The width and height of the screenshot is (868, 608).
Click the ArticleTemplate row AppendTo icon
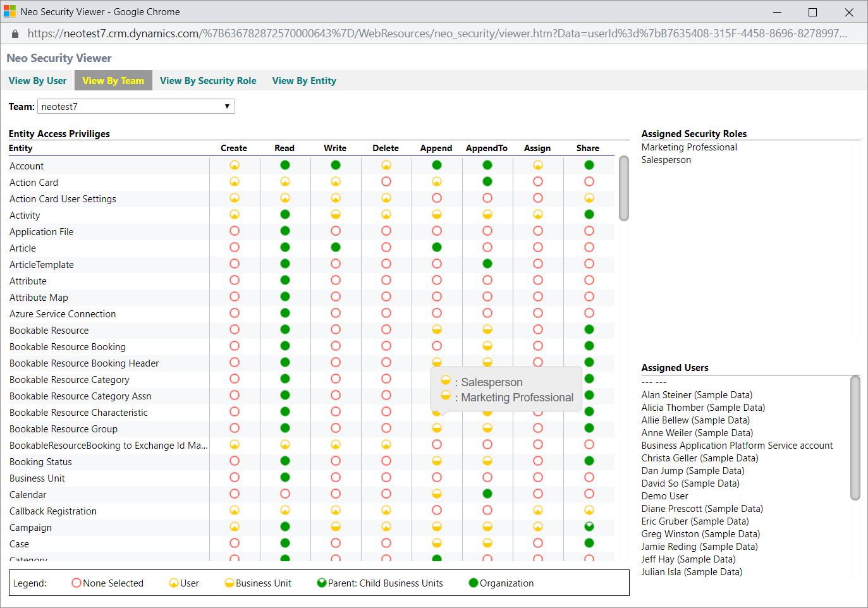(487, 264)
